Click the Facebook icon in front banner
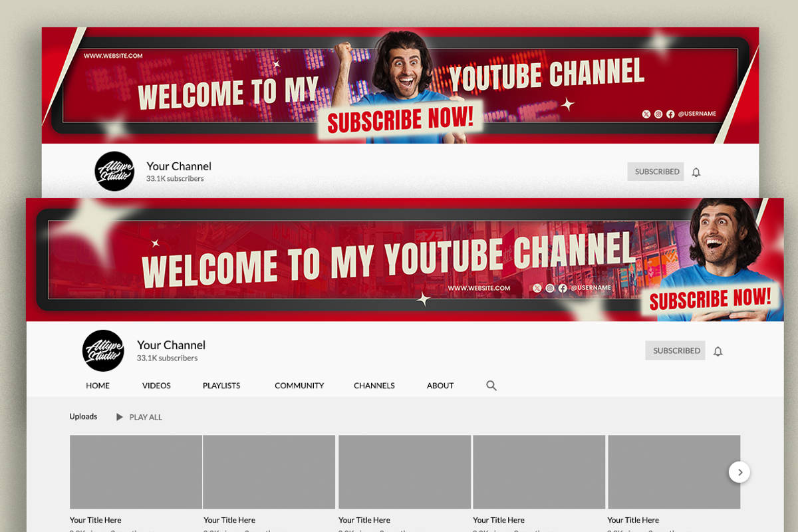This screenshot has height=532, width=798. (563, 288)
